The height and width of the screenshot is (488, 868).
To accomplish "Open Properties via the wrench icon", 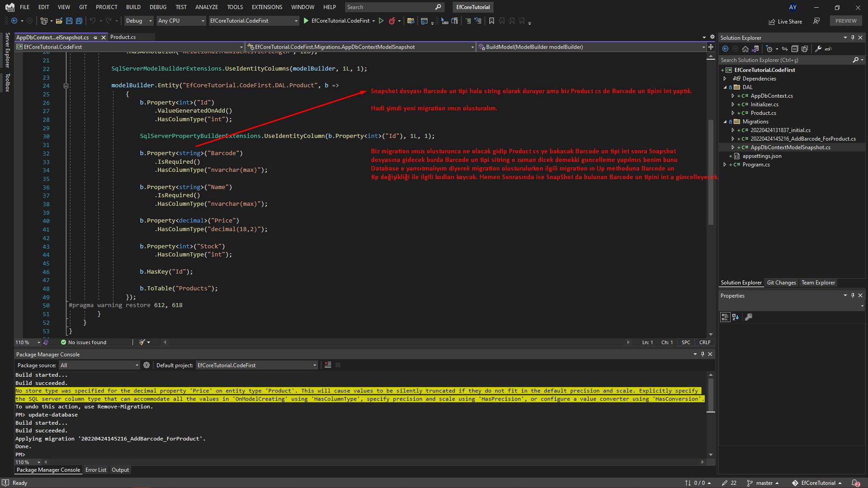I will click(818, 49).
